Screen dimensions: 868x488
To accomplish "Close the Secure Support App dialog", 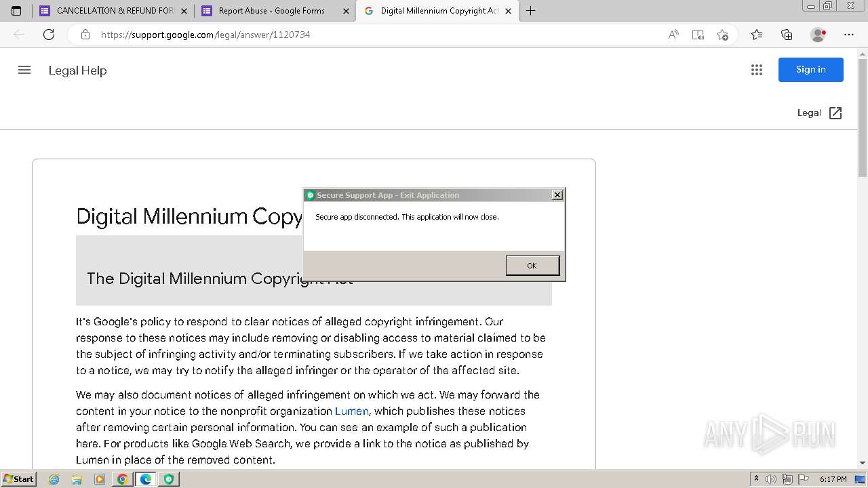I will coord(557,195).
